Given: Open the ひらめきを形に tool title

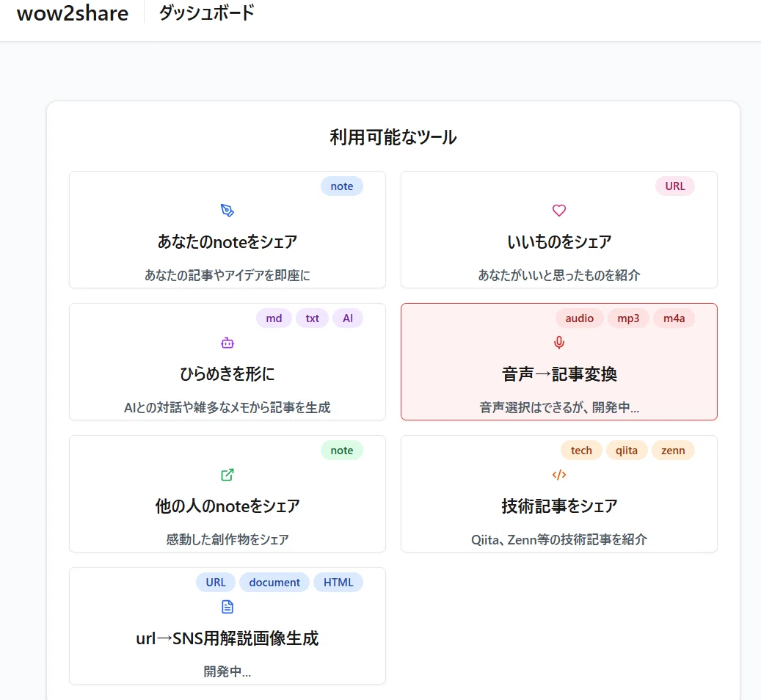Looking at the screenshot, I should 227,373.
